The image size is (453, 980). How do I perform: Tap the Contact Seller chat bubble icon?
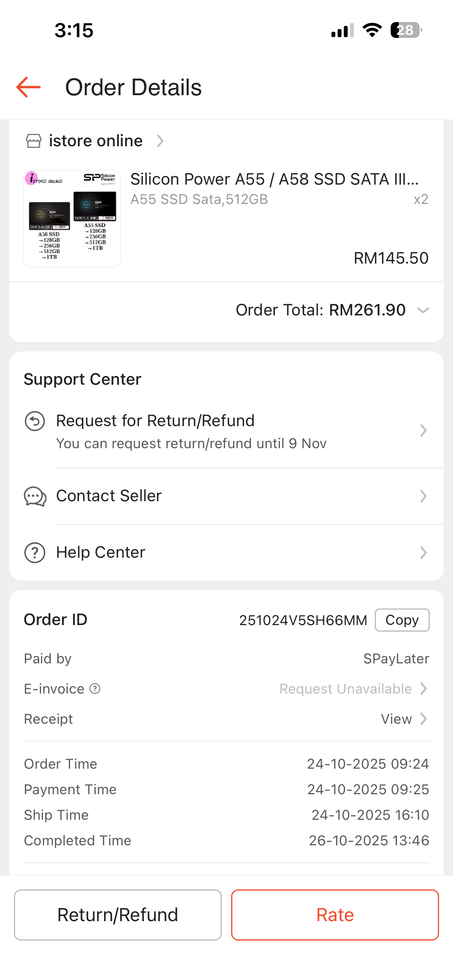[35, 496]
